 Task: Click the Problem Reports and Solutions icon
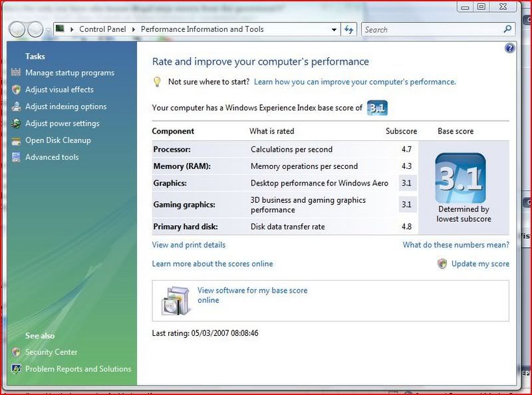point(16,368)
